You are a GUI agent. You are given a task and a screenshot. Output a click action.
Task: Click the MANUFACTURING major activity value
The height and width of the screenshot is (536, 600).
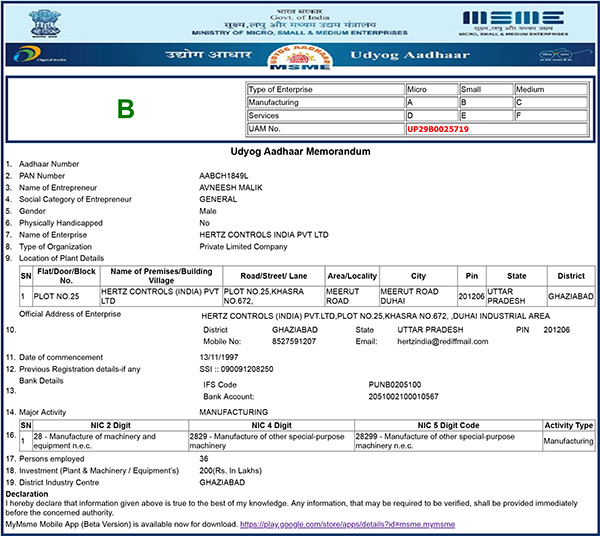coord(233,412)
